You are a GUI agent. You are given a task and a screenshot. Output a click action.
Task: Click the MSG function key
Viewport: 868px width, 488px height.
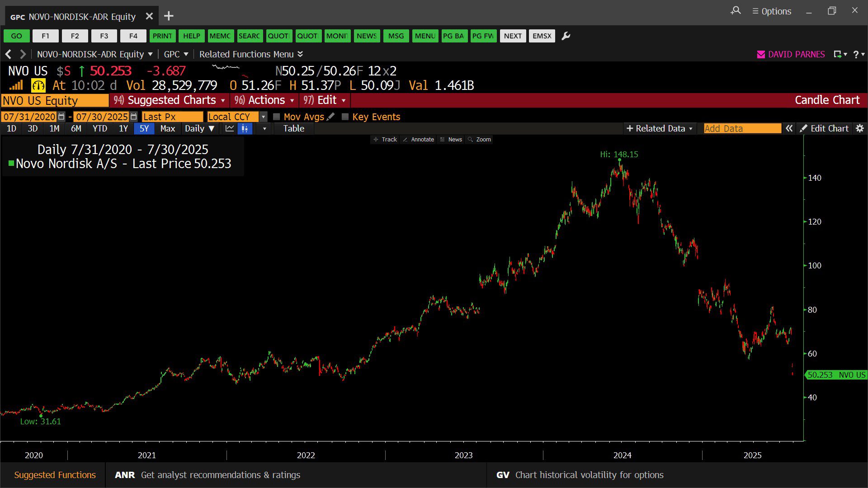pos(396,36)
